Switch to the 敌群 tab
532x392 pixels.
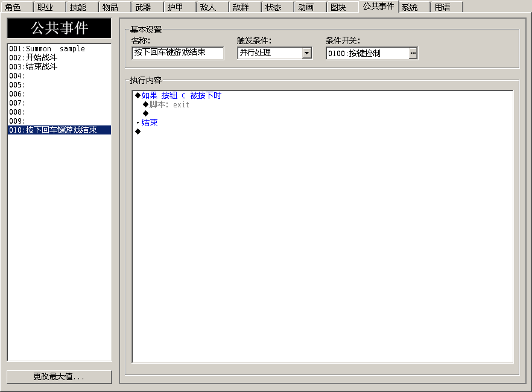(245, 7)
